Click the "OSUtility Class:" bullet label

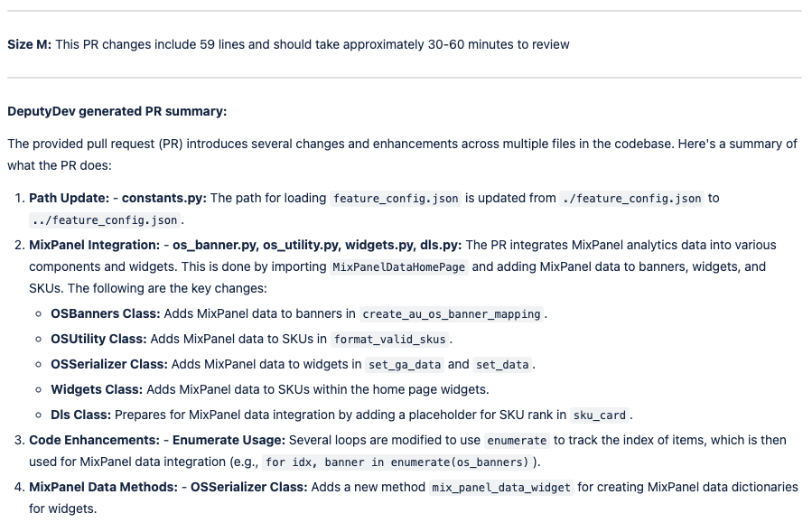click(x=98, y=339)
